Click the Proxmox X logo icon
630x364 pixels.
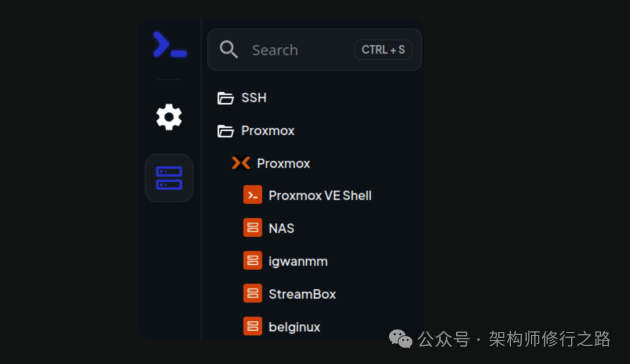240,163
